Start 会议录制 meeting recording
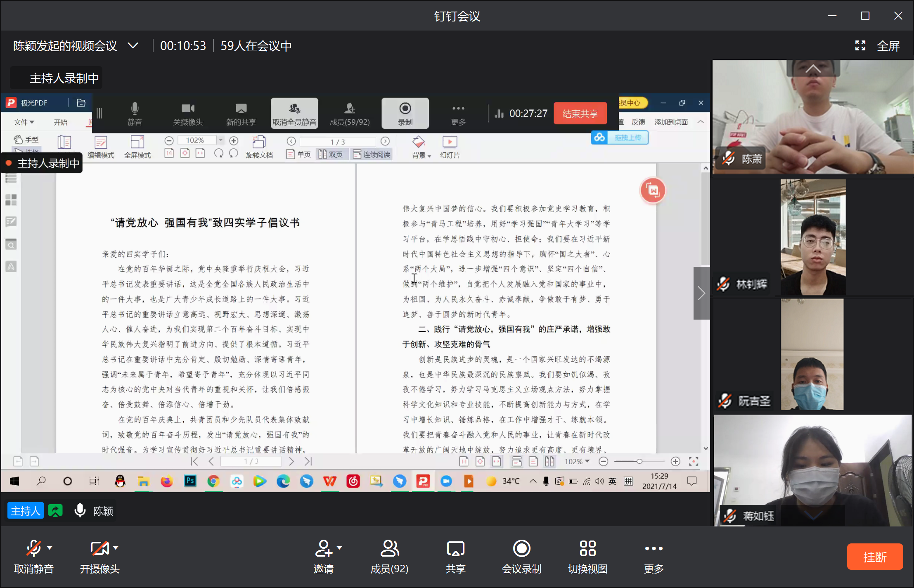This screenshot has width=914, height=588. coord(521,549)
